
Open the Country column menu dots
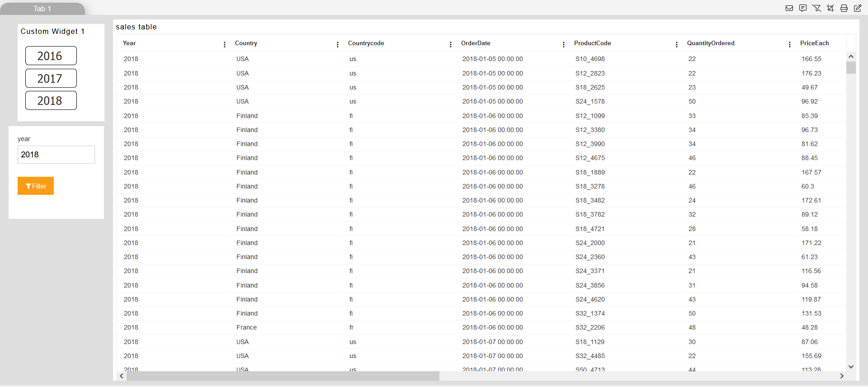pyautogui.click(x=338, y=44)
